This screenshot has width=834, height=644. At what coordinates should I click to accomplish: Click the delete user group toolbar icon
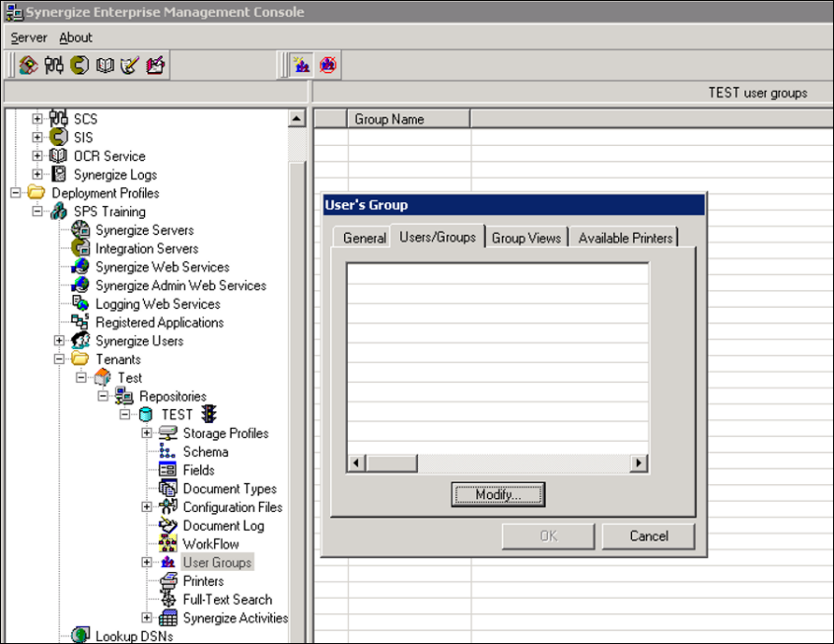pos(327,65)
